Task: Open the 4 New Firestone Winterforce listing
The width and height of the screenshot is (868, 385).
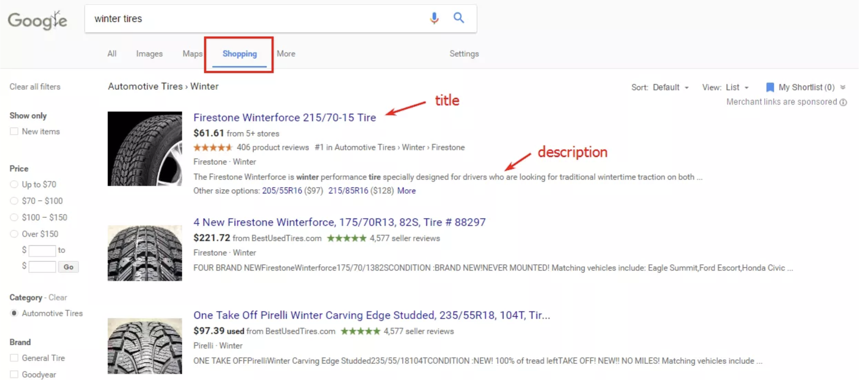Action: pyautogui.click(x=339, y=222)
